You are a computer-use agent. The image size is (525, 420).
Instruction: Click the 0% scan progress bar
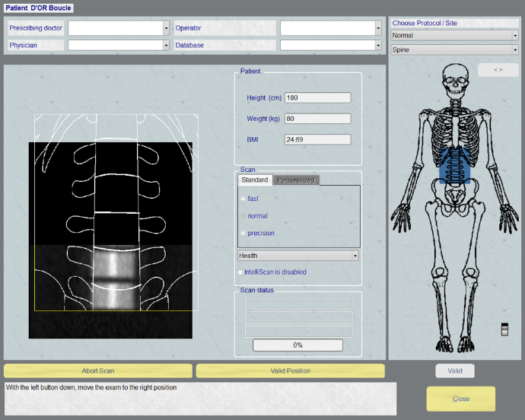(x=297, y=345)
